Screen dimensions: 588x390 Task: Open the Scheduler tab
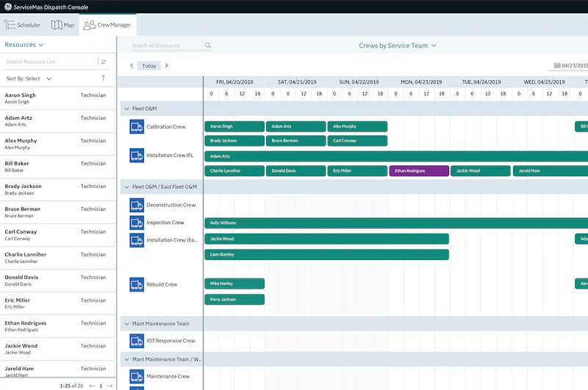pos(22,25)
